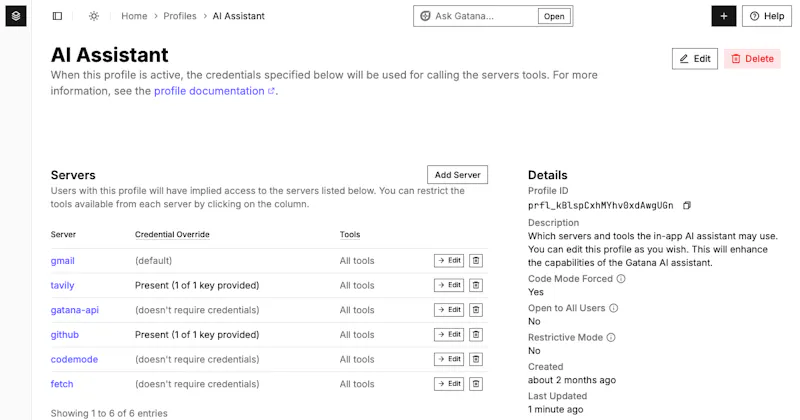Image resolution: width=800 pixels, height=420 pixels.
Task: Open the Help menu
Action: [x=767, y=16]
